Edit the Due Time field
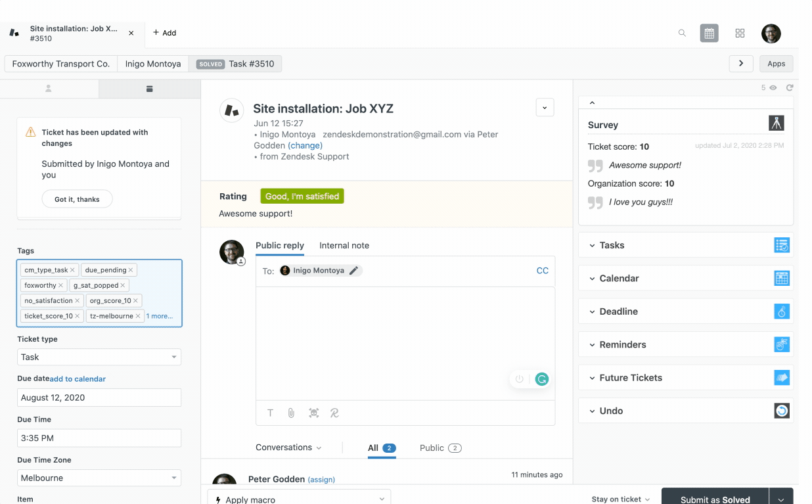812x504 pixels. (99, 438)
